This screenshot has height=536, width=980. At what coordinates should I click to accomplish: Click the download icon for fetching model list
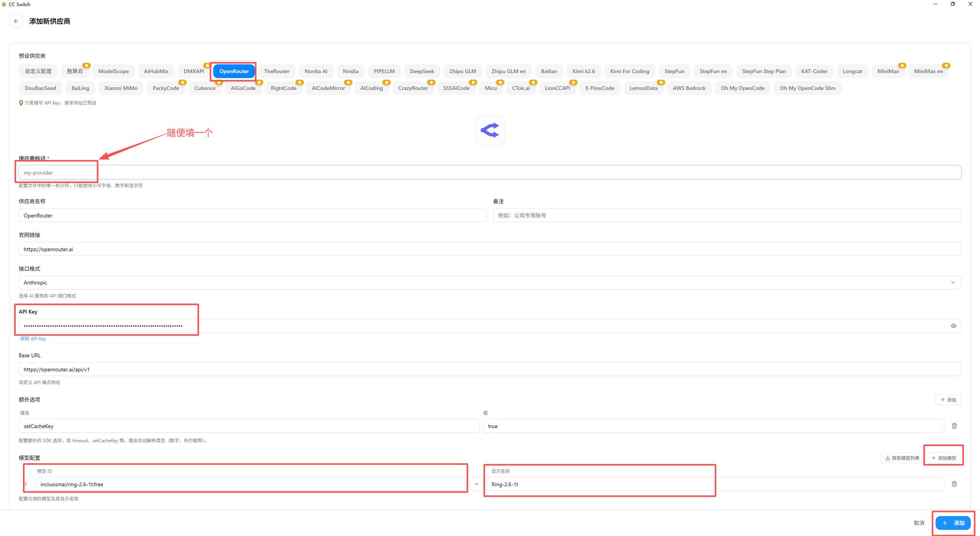point(887,458)
